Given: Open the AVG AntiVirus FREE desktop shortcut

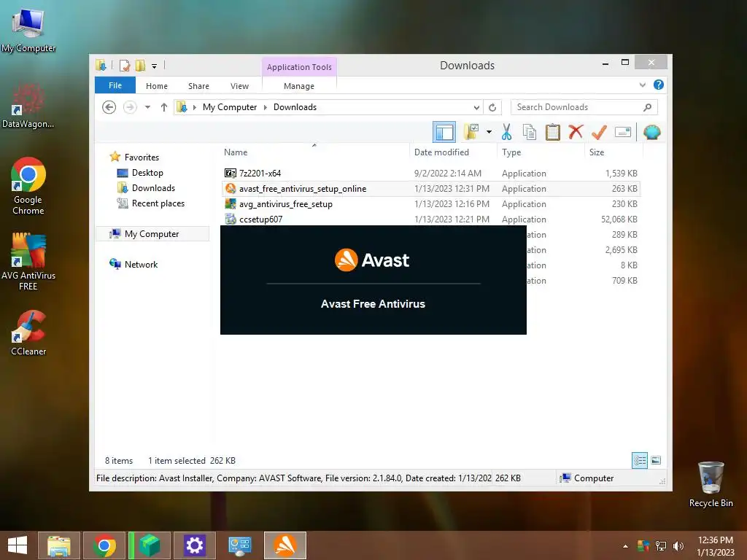Looking at the screenshot, I should [28, 261].
